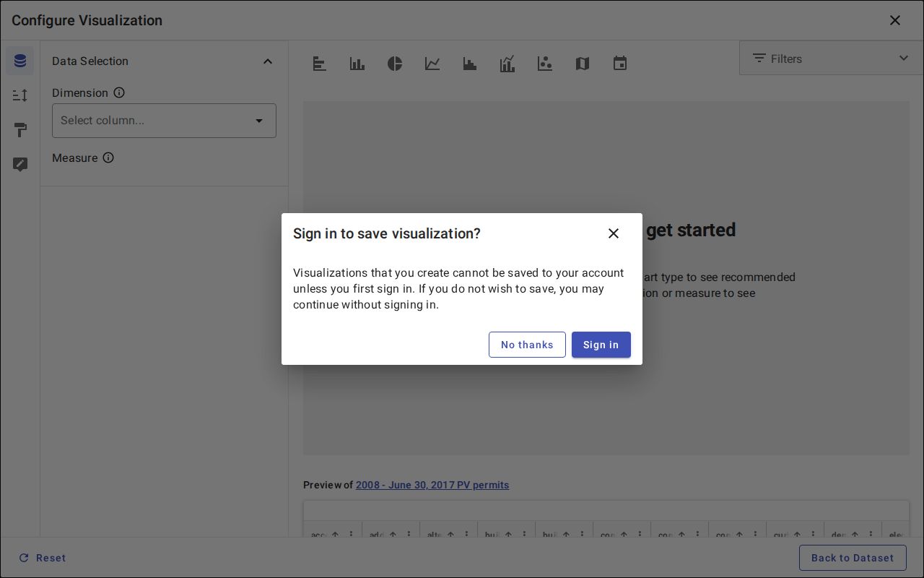Select the combo chart type

(x=507, y=64)
